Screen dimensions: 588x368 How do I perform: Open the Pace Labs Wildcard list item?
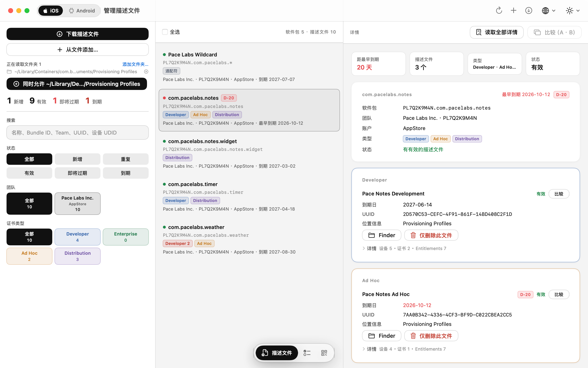249,67
